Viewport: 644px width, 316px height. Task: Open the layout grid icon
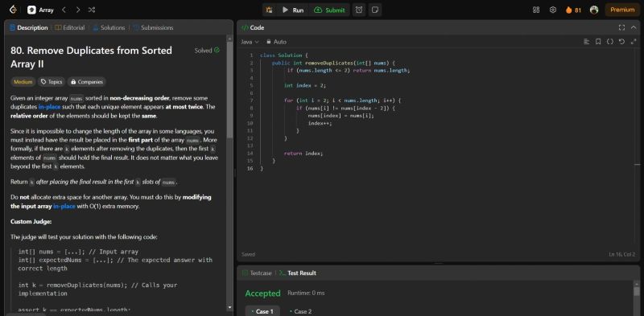[x=536, y=10]
